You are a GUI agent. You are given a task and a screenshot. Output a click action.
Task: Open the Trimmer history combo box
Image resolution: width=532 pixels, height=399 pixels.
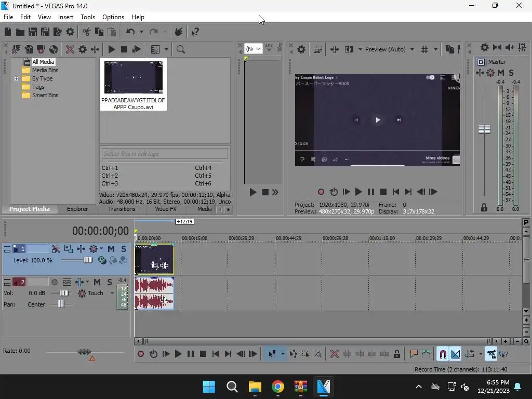(253, 49)
